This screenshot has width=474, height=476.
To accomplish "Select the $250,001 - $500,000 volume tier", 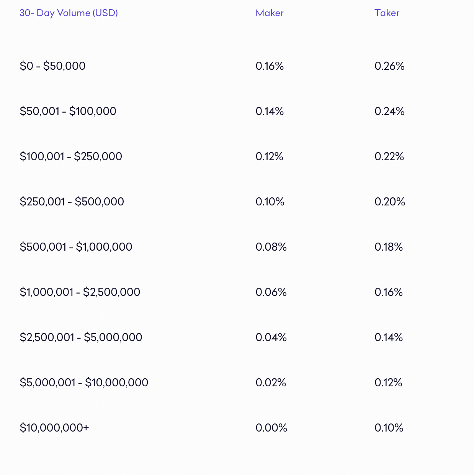I will point(72,202).
